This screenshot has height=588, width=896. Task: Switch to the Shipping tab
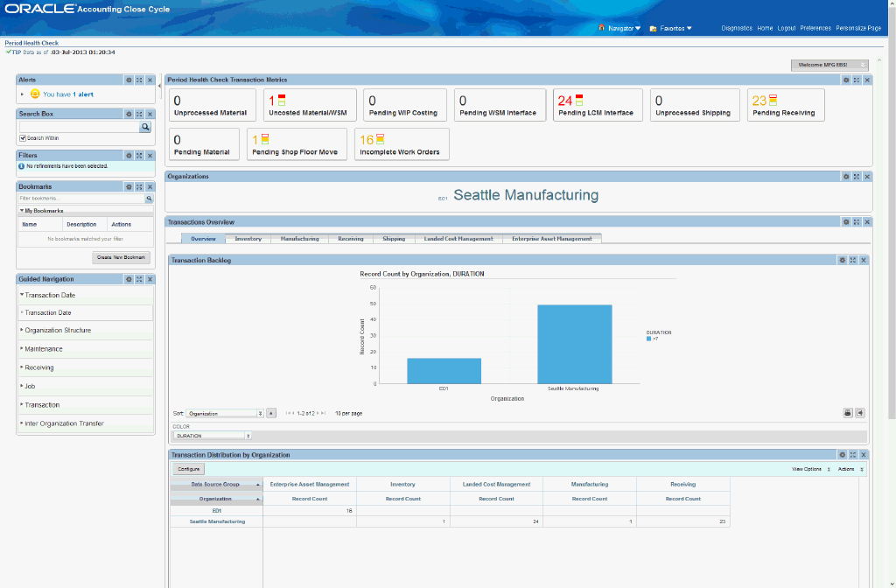pos(394,239)
